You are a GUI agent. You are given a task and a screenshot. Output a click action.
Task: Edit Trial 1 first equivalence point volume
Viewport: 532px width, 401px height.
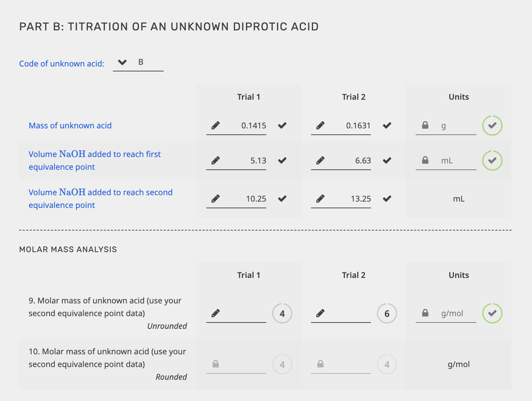(x=215, y=160)
